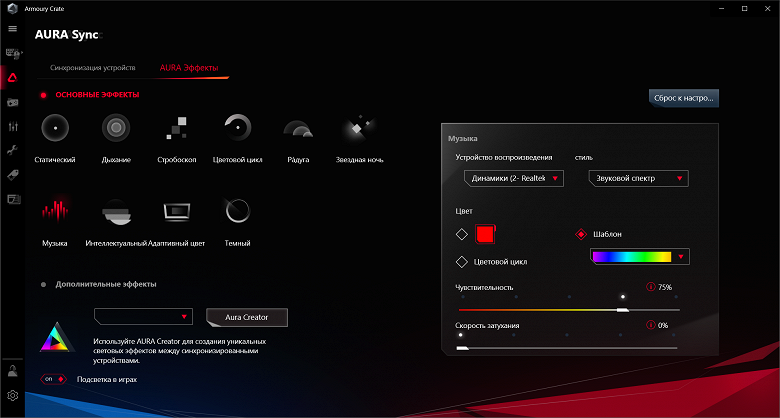Switch to the Device sync (Синхронизация устройств) tab
This screenshot has height=418, width=780.
[x=93, y=68]
